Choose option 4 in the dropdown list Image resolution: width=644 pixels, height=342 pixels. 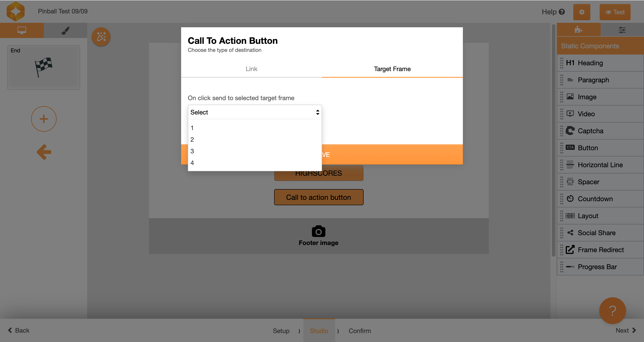[x=192, y=163]
